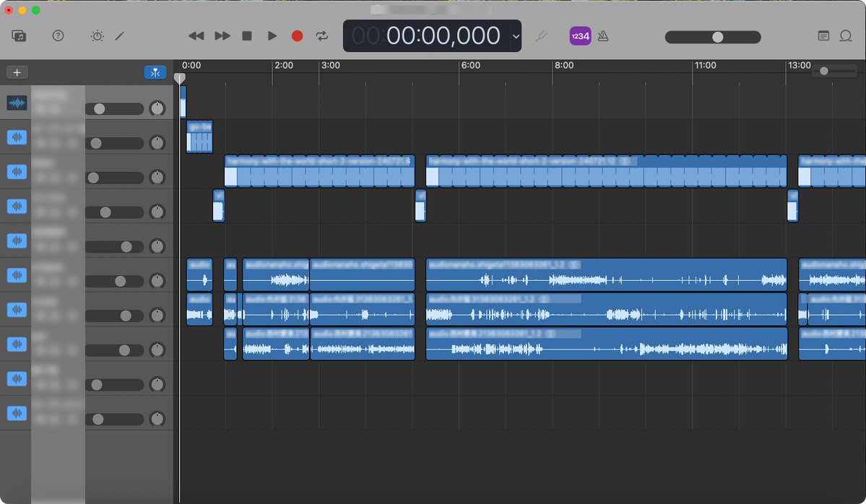Click the 2:00 ruler mark

click(x=284, y=65)
